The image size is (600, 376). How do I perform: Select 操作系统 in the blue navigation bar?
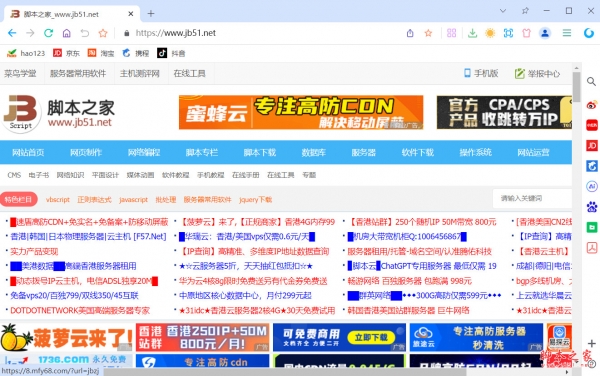[x=475, y=152]
